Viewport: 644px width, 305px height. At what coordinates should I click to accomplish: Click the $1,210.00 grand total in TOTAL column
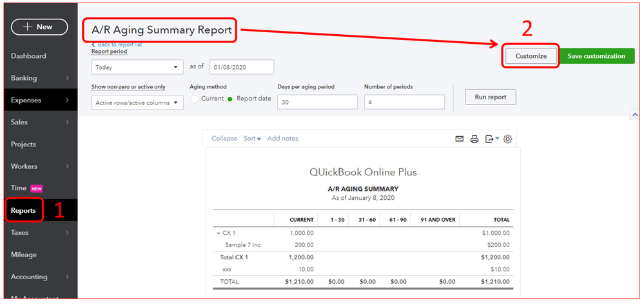tap(495, 282)
